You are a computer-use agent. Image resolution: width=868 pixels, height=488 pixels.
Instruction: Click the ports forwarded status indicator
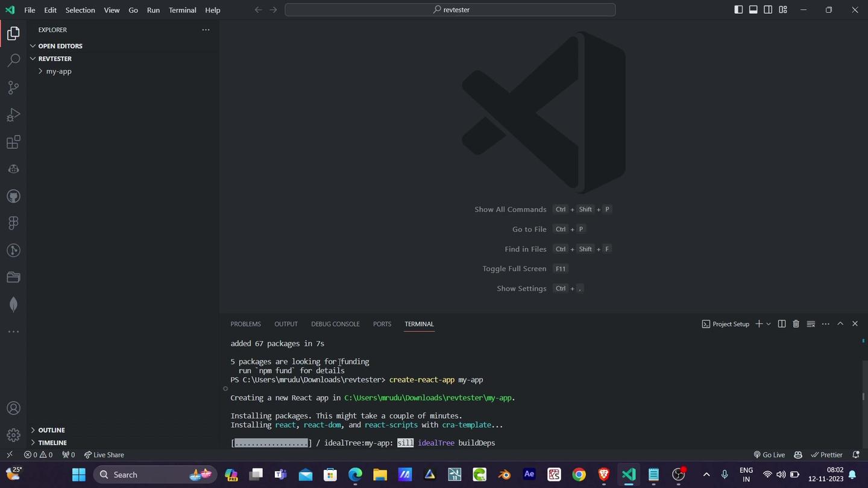[x=69, y=455]
